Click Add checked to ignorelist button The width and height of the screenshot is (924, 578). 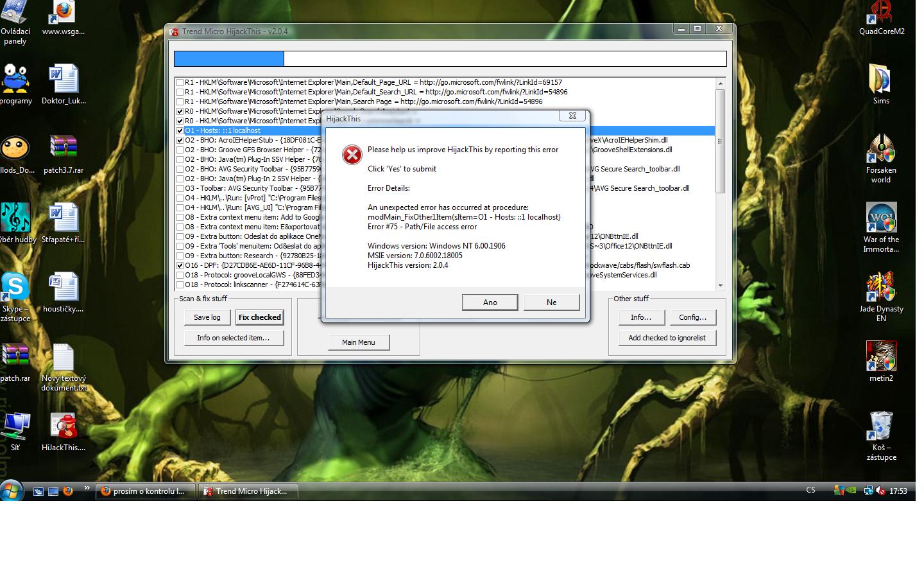click(x=667, y=338)
